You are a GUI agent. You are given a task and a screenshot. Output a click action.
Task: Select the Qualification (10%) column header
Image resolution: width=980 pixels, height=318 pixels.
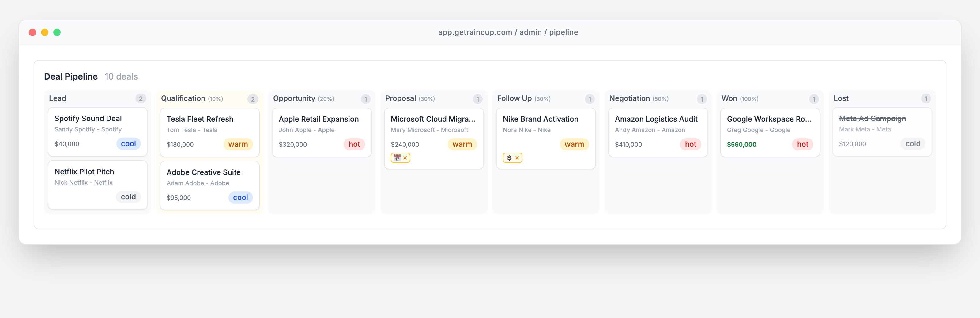tap(192, 98)
